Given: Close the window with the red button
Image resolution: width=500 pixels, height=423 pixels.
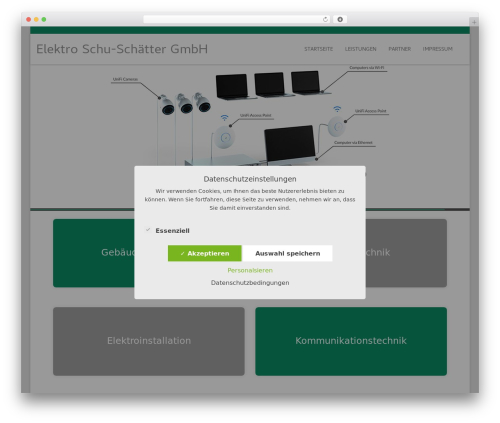Looking at the screenshot, I should pyautogui.click(x=29, y=20).
